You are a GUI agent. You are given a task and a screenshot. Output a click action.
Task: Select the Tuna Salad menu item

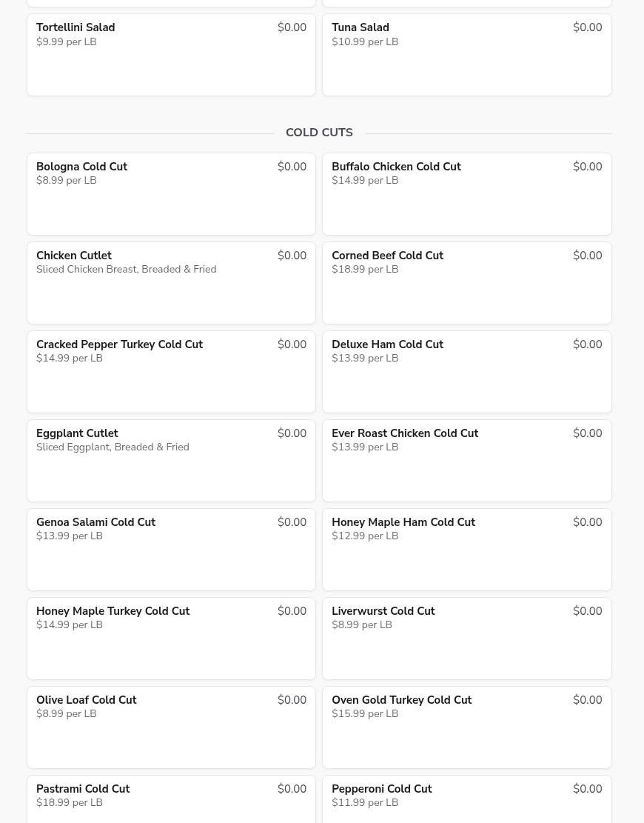click(467, 55)
